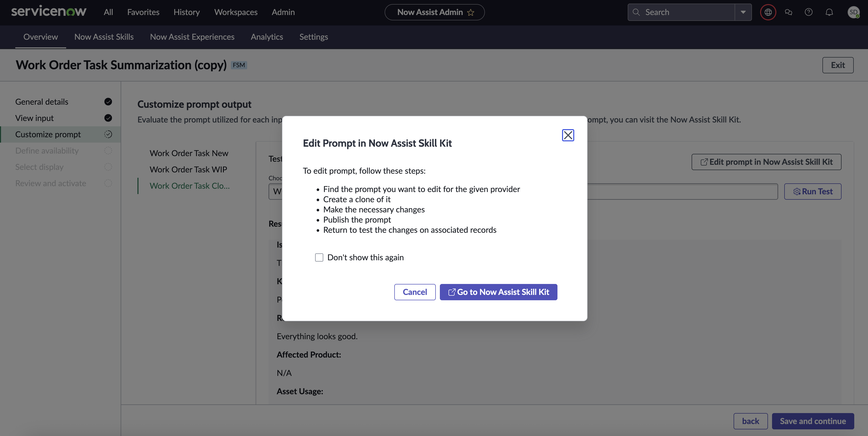Open the Admin menu
The width and height of the screenshot is (868, 436).
pos(283,12)
